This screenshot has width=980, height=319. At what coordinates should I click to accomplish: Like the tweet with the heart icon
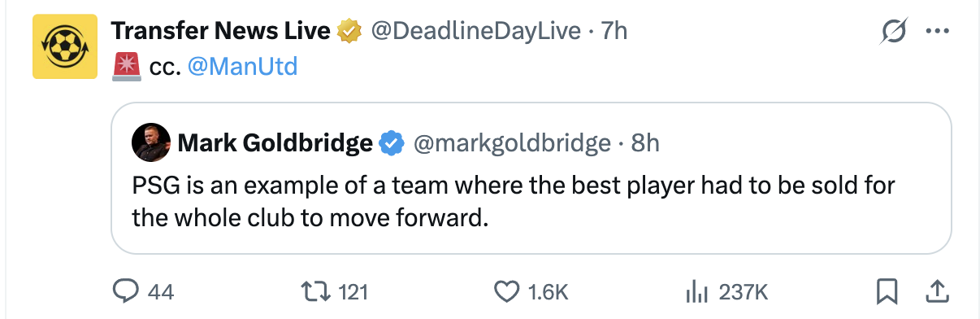[x=507, y=291]
